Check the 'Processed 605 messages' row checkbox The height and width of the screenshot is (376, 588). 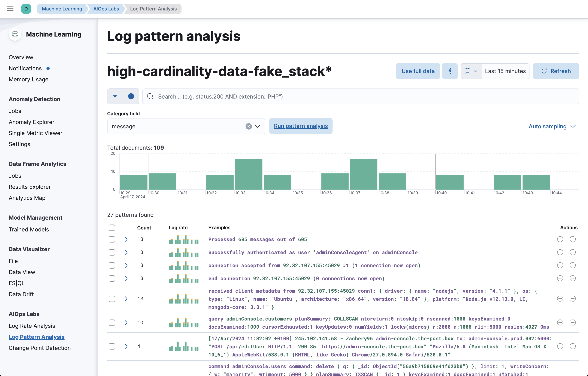[112, 239]
